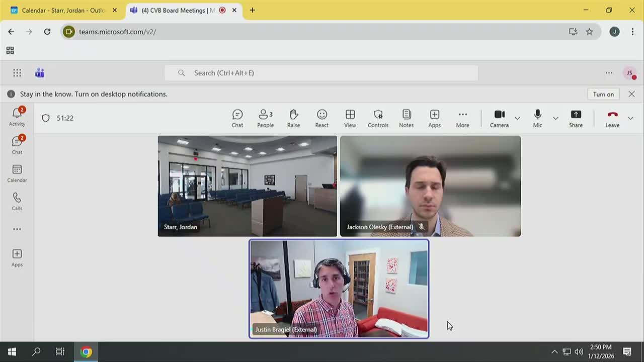
Task: Mute or unmute the Mic
Action: click(537, 119)
